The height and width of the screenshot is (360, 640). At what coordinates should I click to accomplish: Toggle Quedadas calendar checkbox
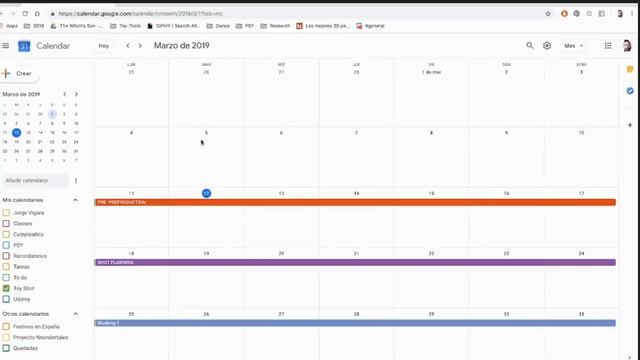[6, 348]
